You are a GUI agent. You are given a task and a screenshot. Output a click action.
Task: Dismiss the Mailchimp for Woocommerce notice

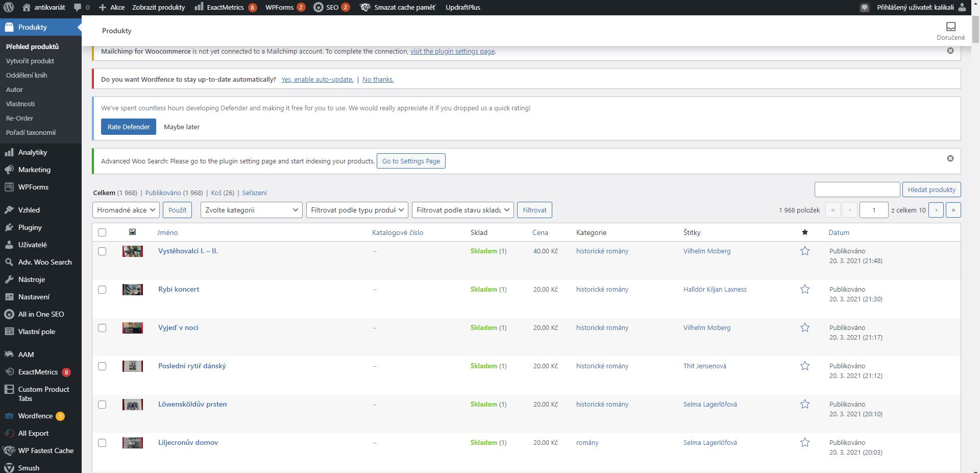coord(950,51)
